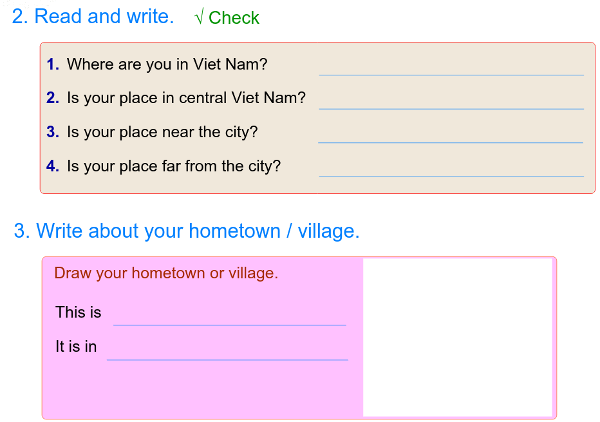Click the green Check button
This screenshot has height=422, width=600.
(x=233, y=18)
